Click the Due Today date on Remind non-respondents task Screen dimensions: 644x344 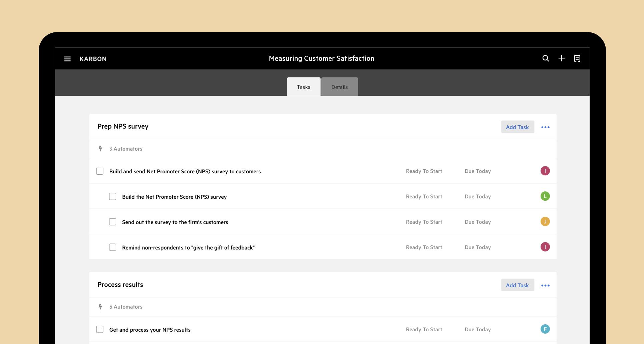(477, 247)
